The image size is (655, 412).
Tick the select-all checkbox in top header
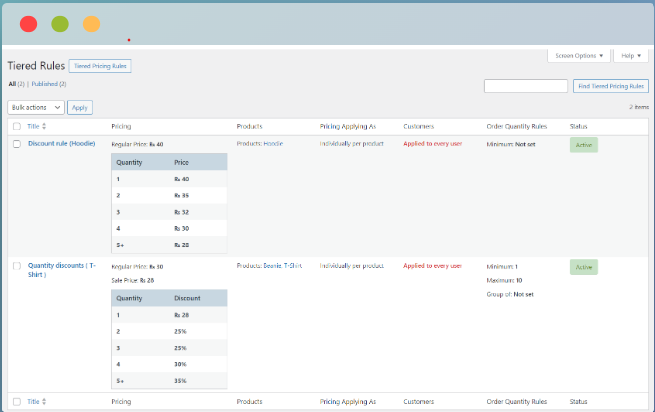[x=17, y=126]
